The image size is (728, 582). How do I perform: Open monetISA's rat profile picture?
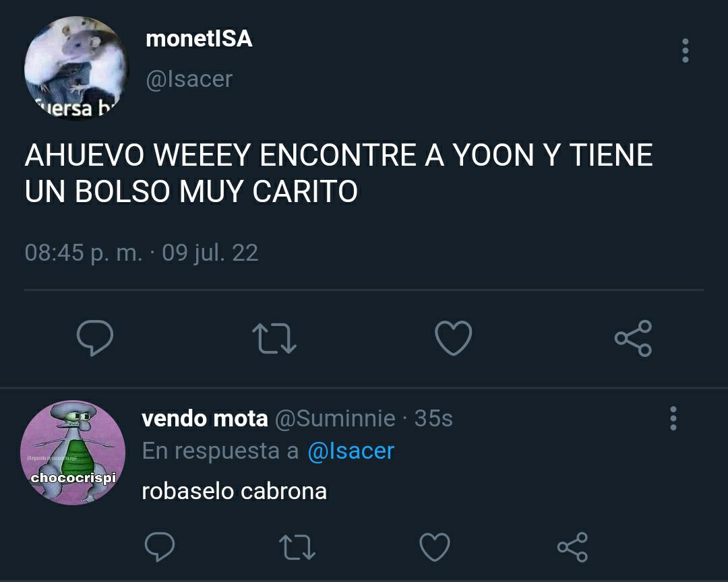pos(75,68)
